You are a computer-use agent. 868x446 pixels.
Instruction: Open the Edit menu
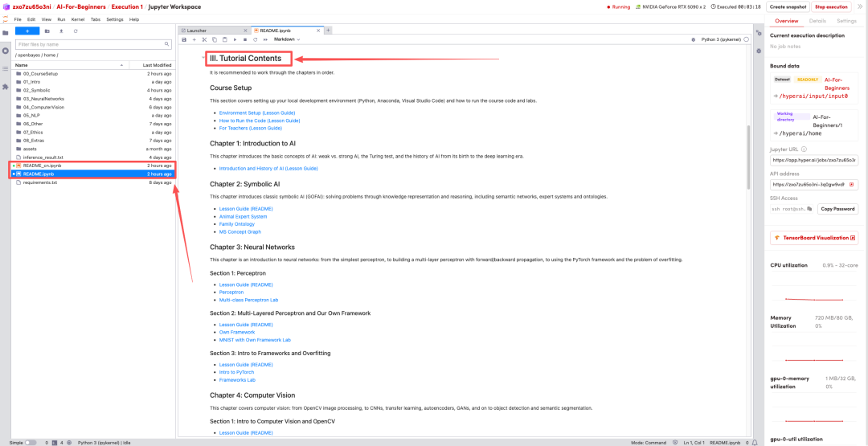click(x=31, y=19)
